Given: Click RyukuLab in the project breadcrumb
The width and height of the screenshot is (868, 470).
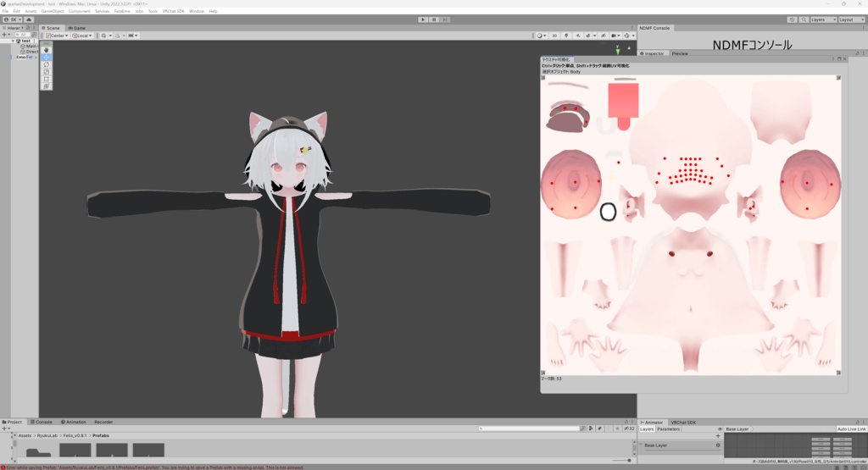Looking at the screenshot, I should tap(47, 436).
